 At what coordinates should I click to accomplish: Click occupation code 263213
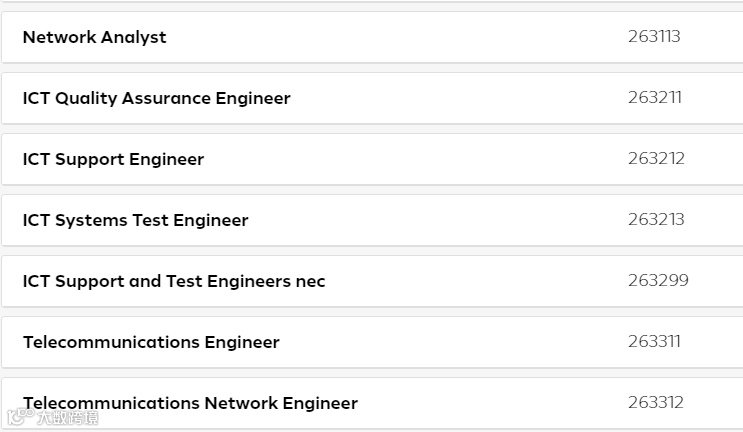(656, 220)
